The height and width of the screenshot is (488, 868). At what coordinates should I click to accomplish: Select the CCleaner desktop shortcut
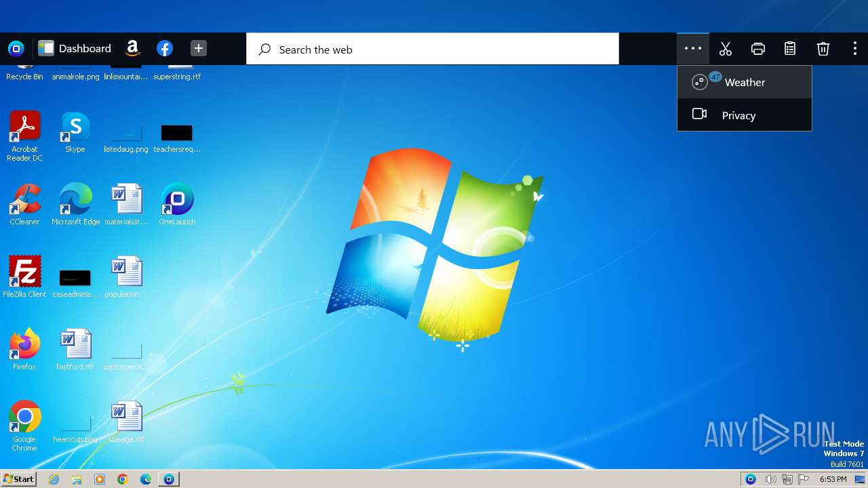pyautogui.click(x=24, y=204)
